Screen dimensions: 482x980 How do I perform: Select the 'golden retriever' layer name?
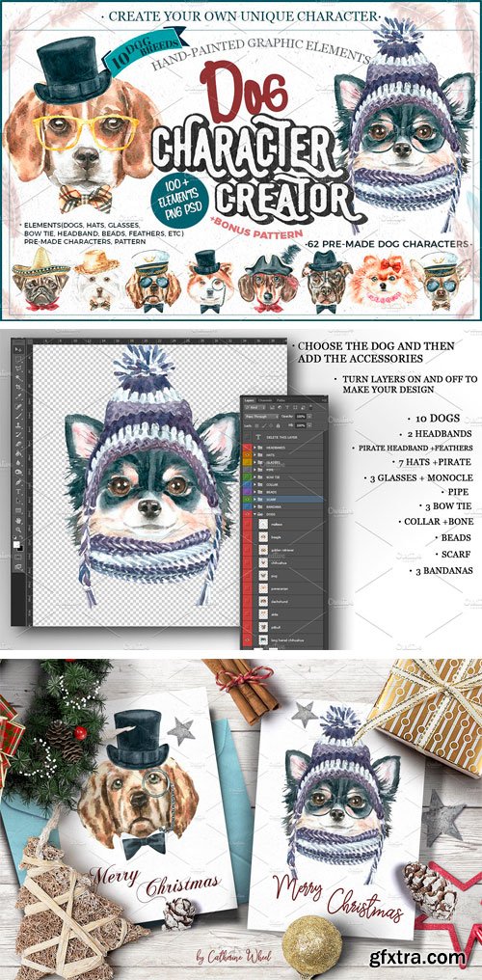click(282, 550)
